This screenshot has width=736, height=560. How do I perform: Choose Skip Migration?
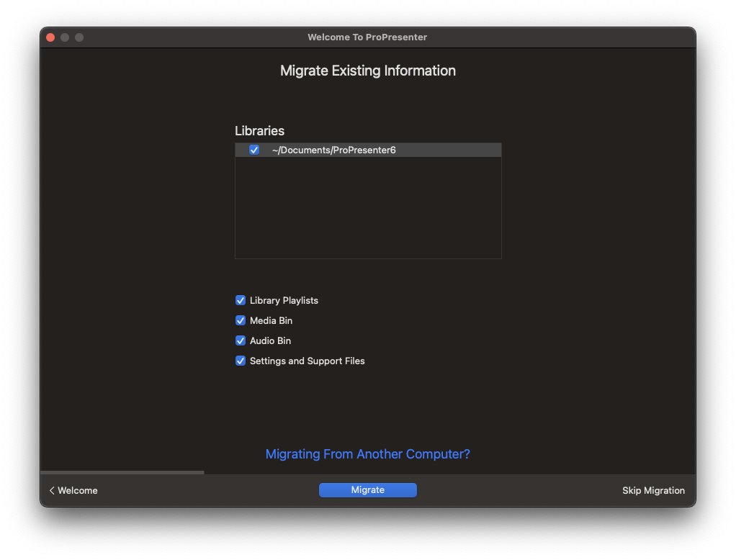[653, 491]
